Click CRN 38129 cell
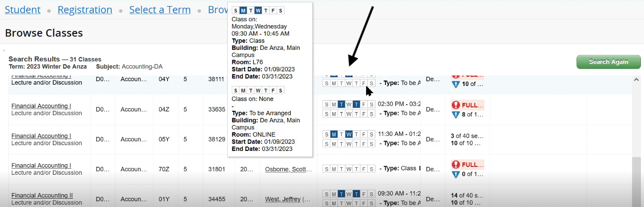 217,139
